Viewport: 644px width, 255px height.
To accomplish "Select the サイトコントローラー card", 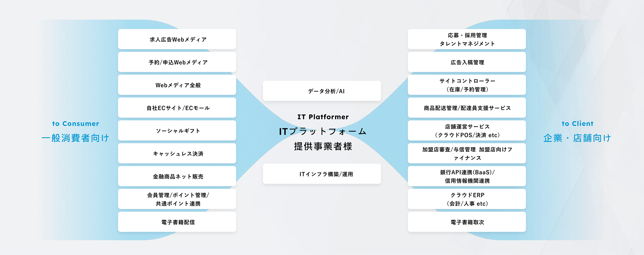I will [x=467, y=85].
